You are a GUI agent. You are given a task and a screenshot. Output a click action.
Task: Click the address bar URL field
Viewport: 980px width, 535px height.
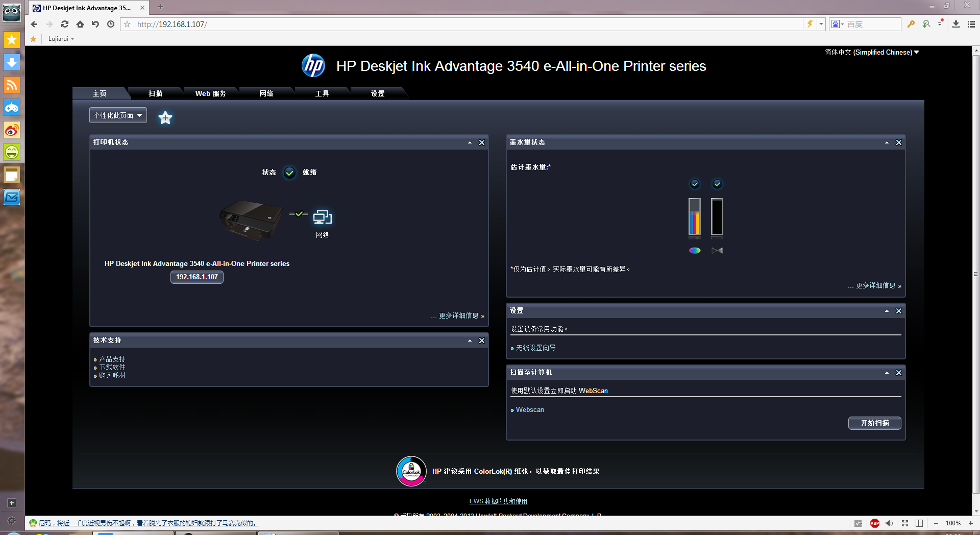tap(467, 24)
